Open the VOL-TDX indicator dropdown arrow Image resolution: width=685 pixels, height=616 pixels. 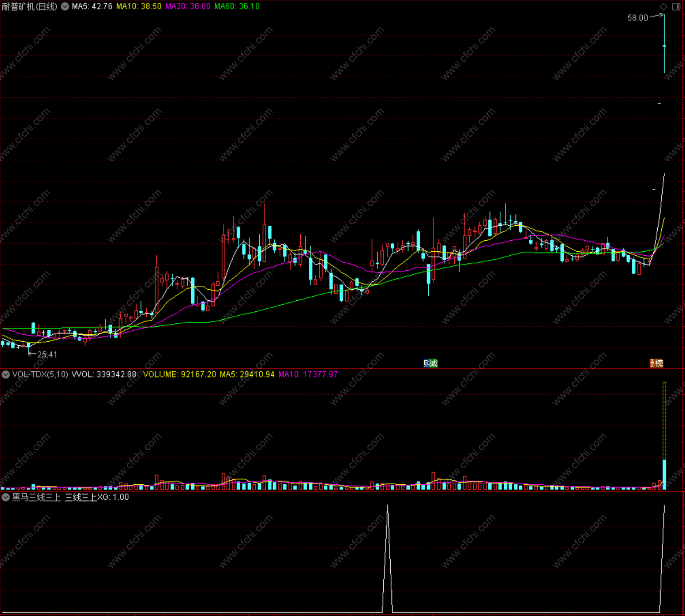click(x=6, y=375)
